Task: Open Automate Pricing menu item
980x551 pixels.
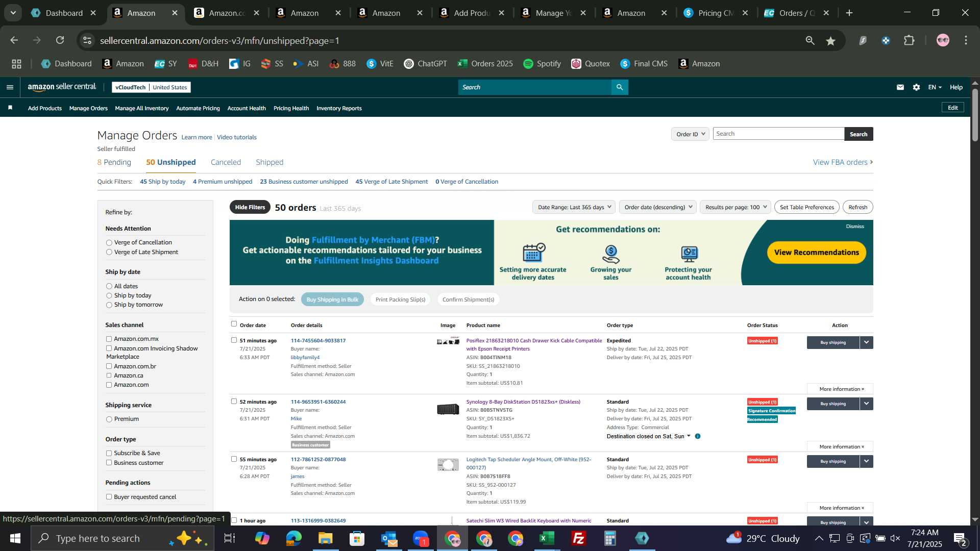Action: pos(198,108)
